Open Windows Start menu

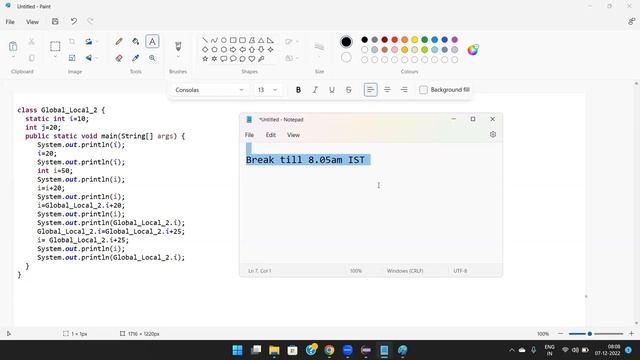click(237, 350)
